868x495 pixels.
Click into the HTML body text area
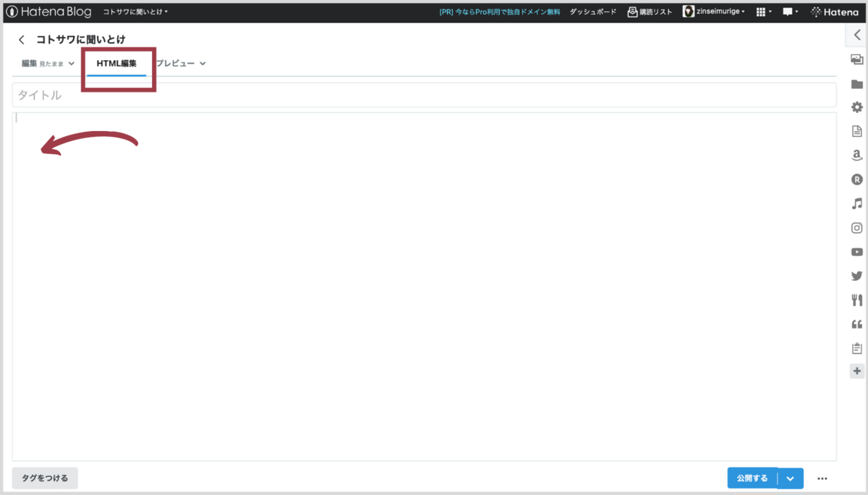pos(424,287)
